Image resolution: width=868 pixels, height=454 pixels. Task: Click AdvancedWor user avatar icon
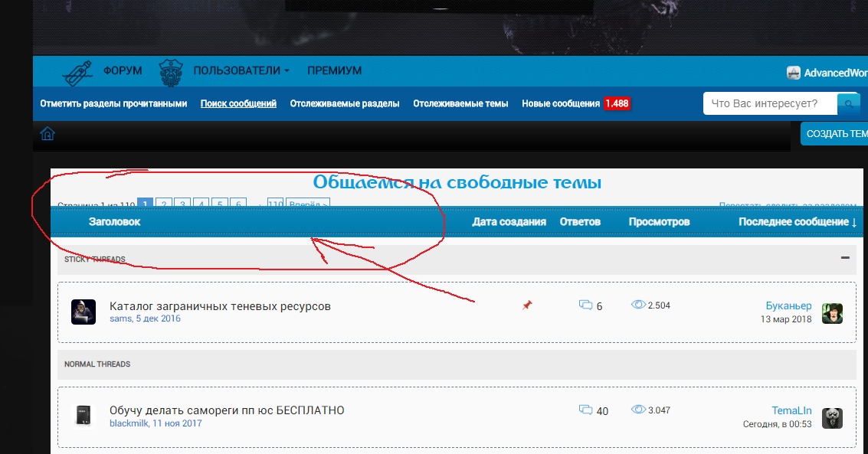(x=794, y=73)
